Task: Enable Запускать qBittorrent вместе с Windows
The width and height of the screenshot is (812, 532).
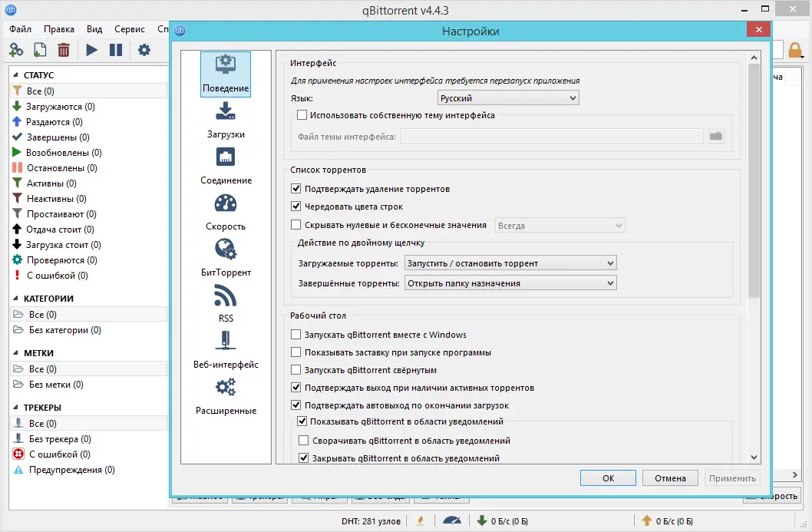Action: 295,335
